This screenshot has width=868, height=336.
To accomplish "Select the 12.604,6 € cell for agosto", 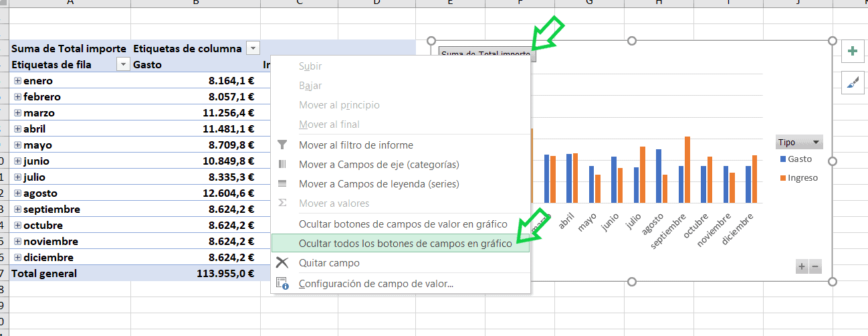I will click(x=195, y=193).
